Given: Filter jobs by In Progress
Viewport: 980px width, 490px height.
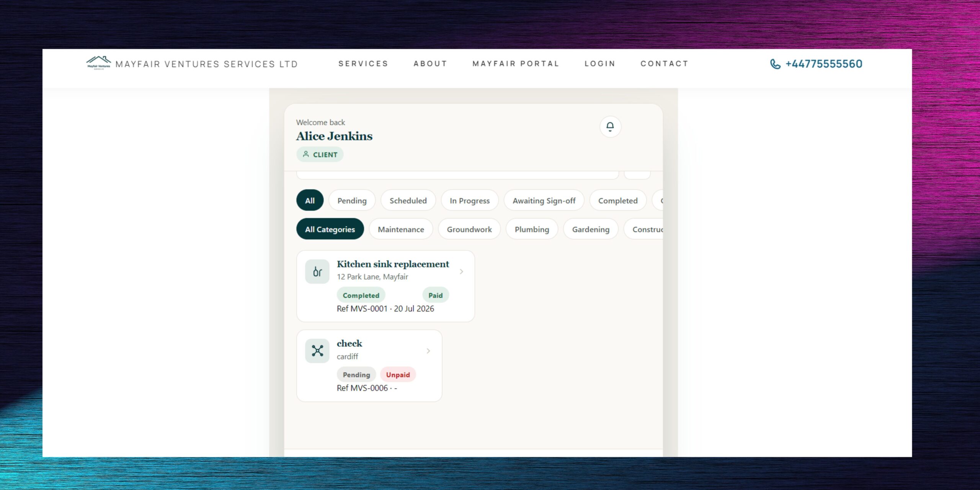Looking at the screenshot, I should (x=470, y=200).
